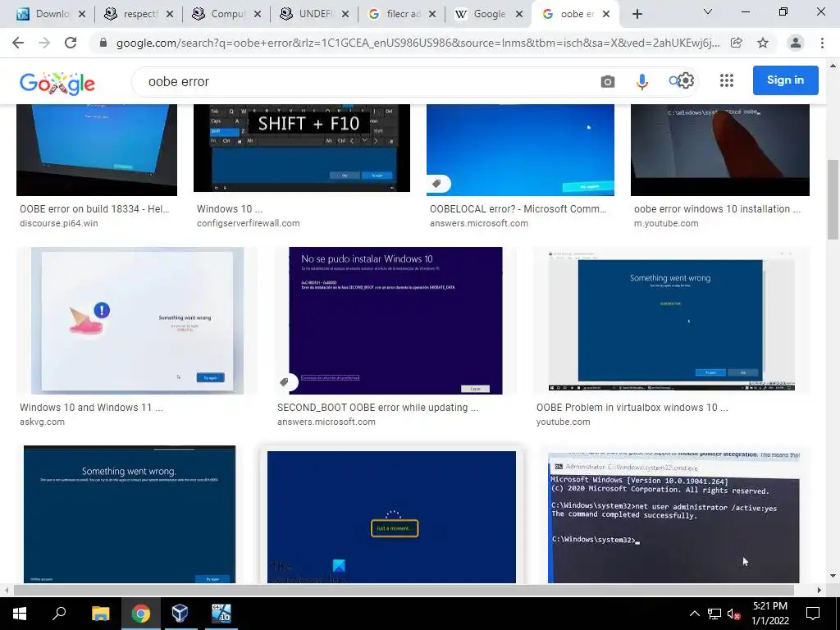Open 'SECOND_BOOT OOBE error while updating' link
This screenshot has height=630, width=840.
click(x=377, y=408)
